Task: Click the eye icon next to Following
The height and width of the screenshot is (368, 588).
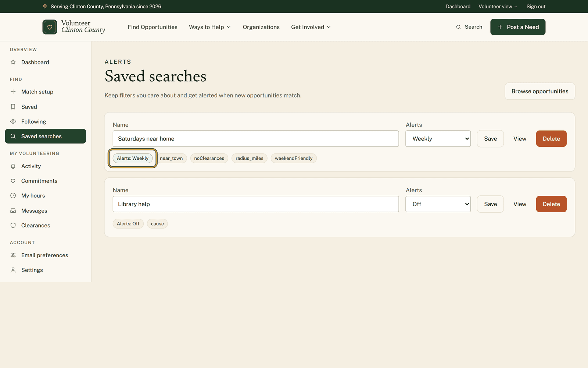Action: pos(13,121)
